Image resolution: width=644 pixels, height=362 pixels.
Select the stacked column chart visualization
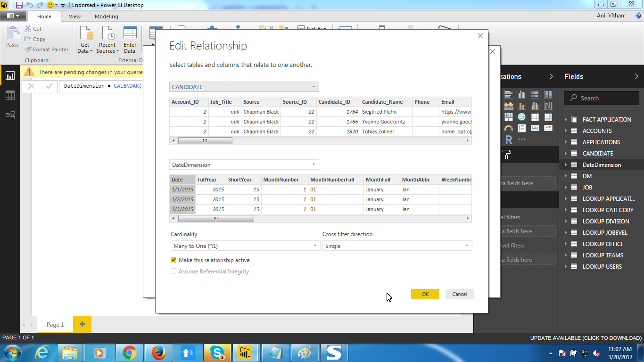[x=521, y=94]
